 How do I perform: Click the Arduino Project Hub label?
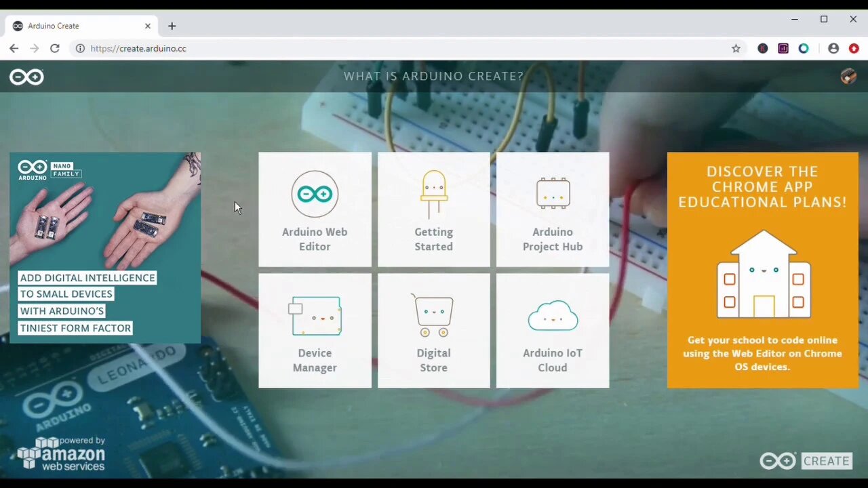(553, 239)
